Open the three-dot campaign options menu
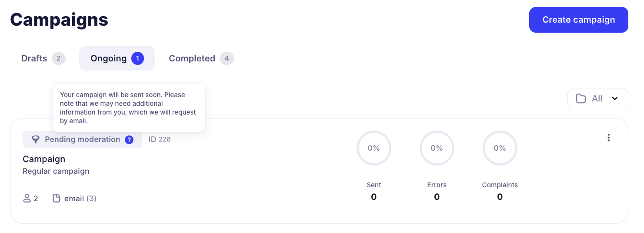The height and width of the screenshot is (233, 644). click(x=608, y=138)
